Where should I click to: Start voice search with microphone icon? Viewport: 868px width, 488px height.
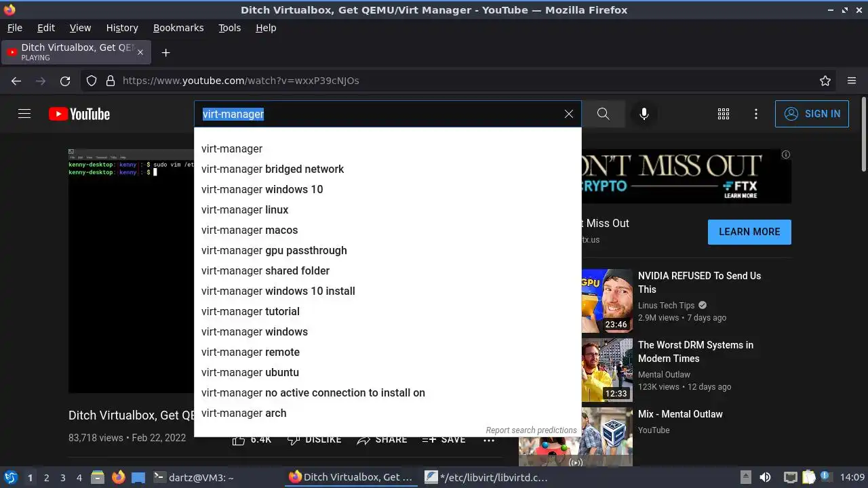pos(644,114)
